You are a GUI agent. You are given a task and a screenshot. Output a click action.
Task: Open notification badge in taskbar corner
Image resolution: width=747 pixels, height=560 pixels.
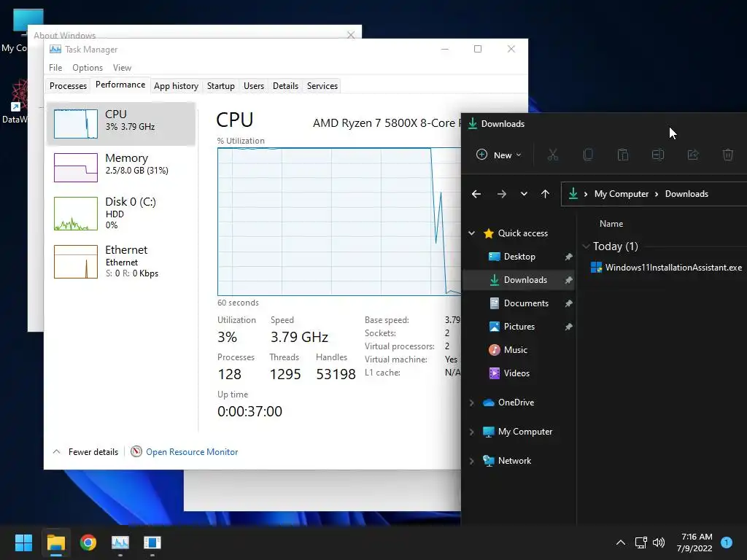pyautogui.click(x=727, y=542)
